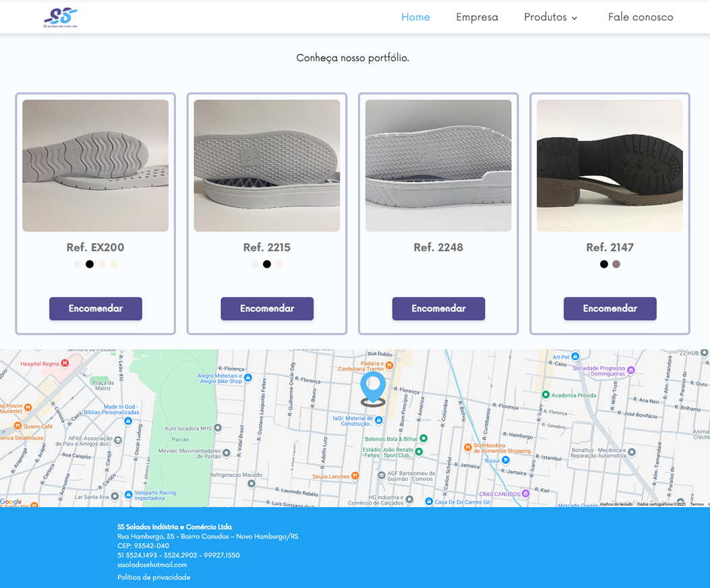Go to the Empresa page
The image size is (710, 588).
[477, 18]
